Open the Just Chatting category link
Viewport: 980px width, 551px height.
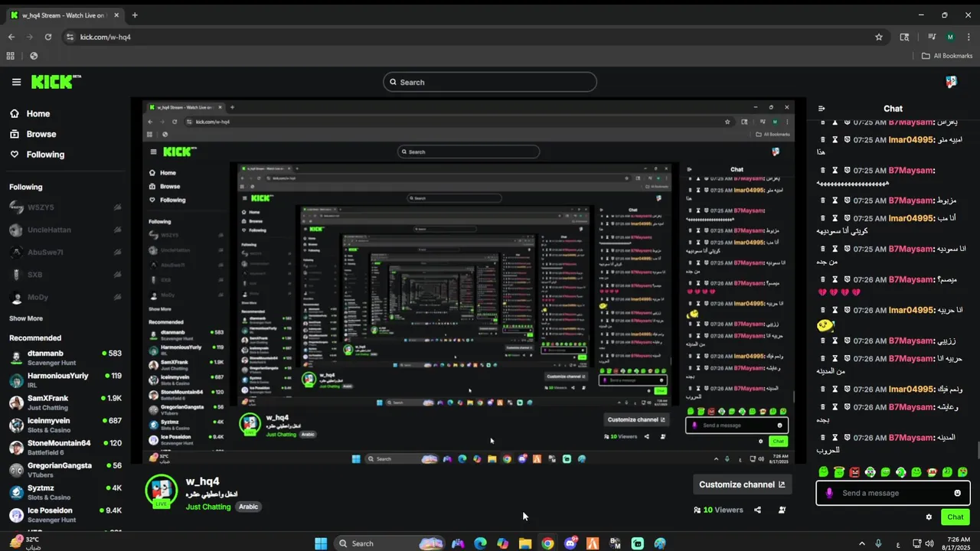click(x=208, y=507)
